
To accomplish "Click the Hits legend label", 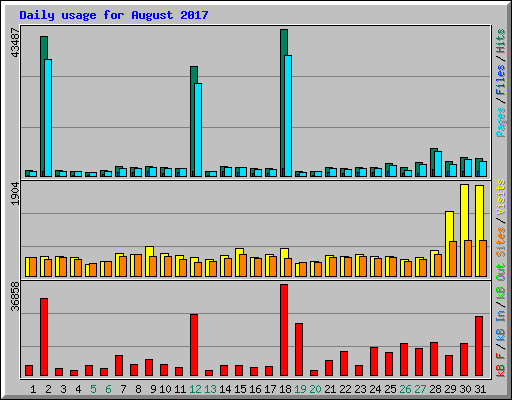I will [501, 41].
